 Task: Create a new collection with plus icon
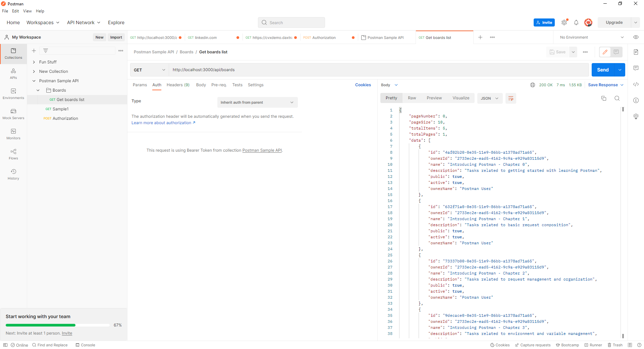pyautogui.click(x=34, y=51)
